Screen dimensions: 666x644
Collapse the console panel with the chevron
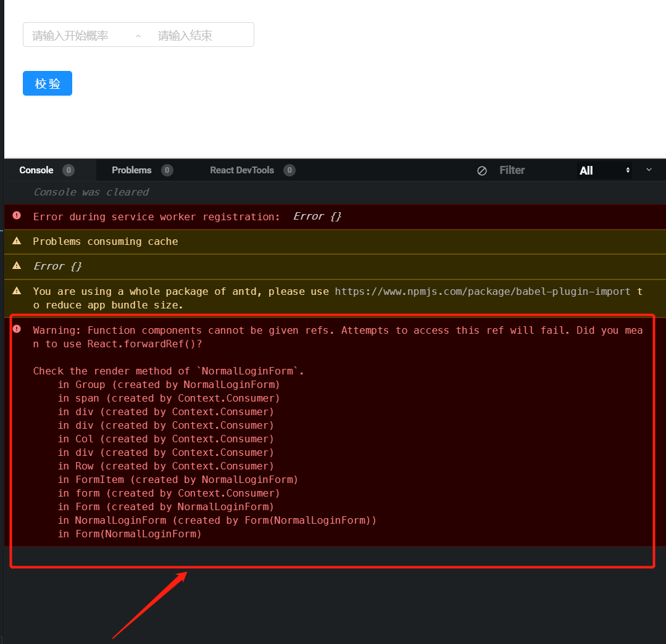(x=648, y=170)
